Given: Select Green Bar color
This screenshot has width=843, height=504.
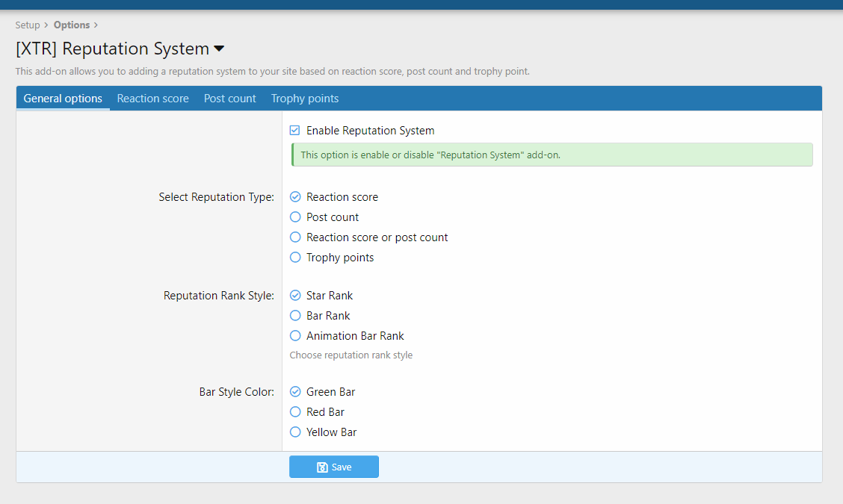Looking at the screenshot, I should click(295, 392).
